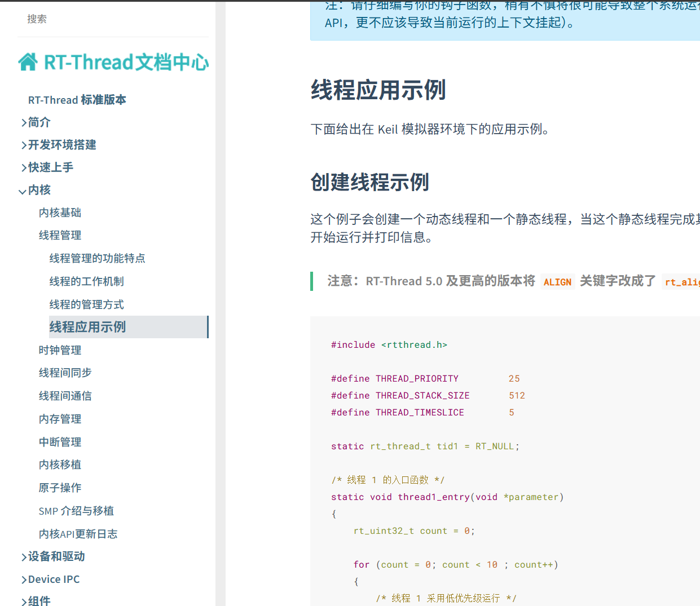
Task: Select the highlighted 线程应用示例 item
Action: pyautogui.click(x=87, y=327)
